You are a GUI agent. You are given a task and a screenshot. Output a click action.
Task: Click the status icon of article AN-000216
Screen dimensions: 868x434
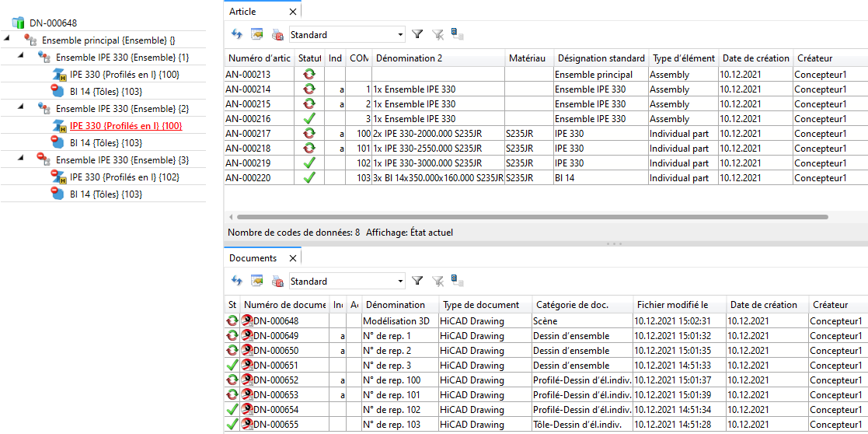[x=310, y=119]
